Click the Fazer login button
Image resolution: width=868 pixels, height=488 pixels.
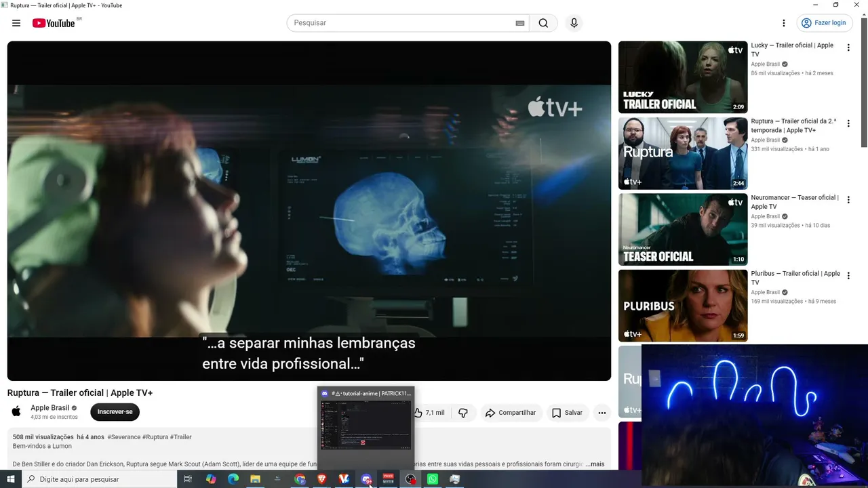[823, 23]
